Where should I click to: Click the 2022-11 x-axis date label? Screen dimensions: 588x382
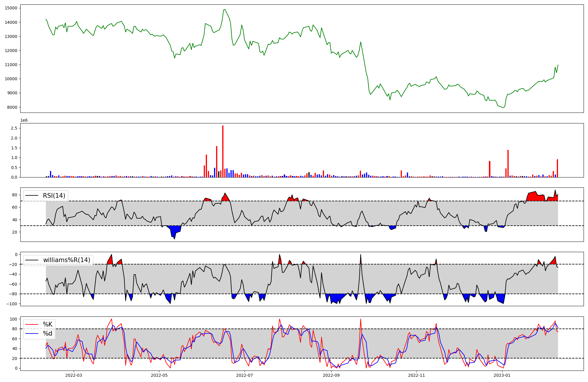417,375
